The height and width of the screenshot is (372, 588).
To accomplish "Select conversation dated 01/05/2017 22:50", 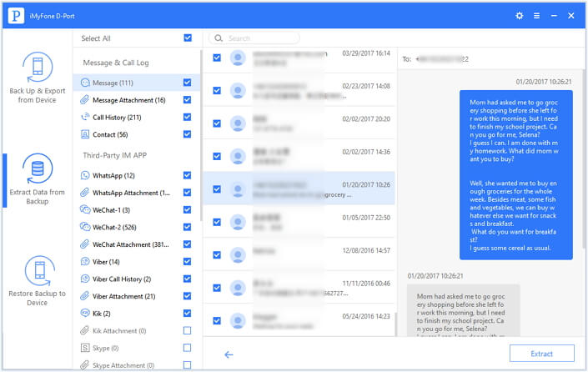I will 299,222.
